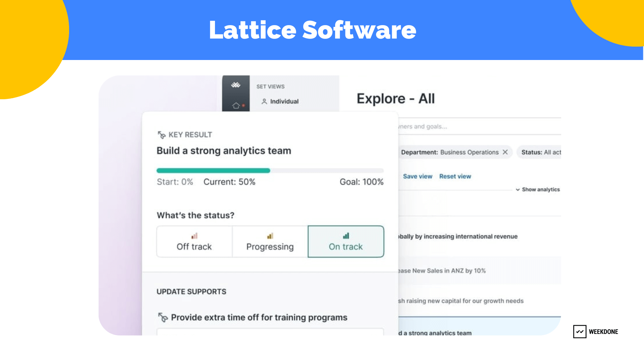Click the Explore - All heading
644x362 pixels.
coord(395,99)
